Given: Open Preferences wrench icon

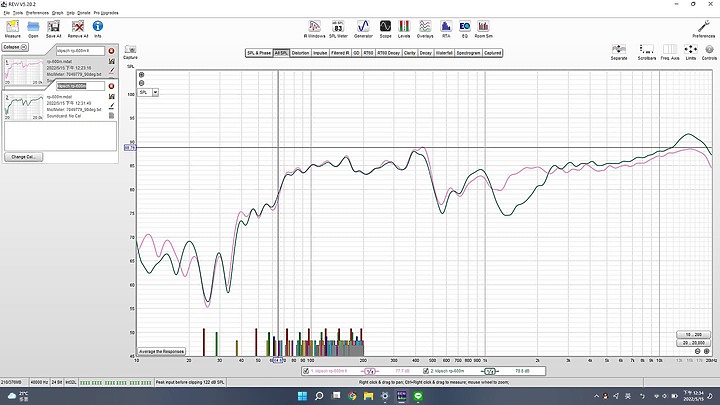Looking at the screenshot, I should tap(703, 28).
